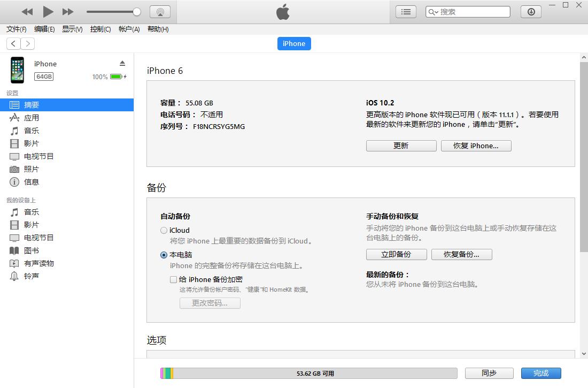Select 铃声 under 我的设备上
The image size is (588, 388).
[31, 276]
